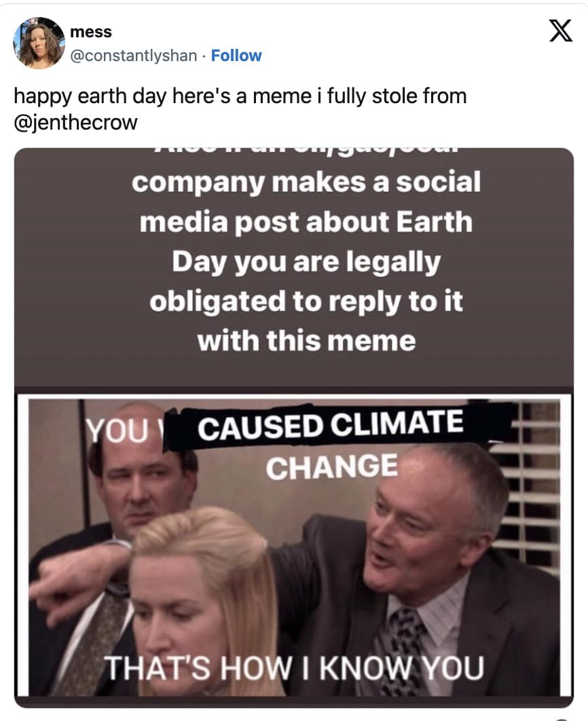Click the THAT'S HOW I KNOW YOU caption

click(x=293, y=667)
